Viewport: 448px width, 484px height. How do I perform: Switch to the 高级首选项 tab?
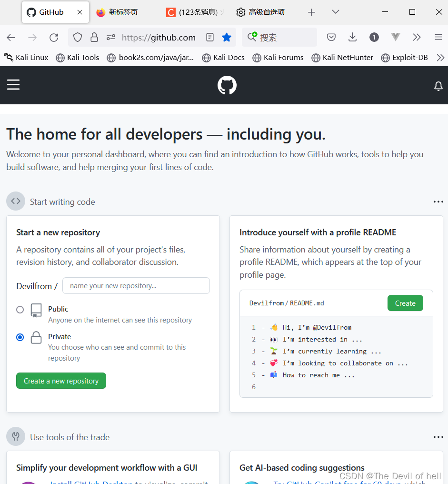coord(259,12)
